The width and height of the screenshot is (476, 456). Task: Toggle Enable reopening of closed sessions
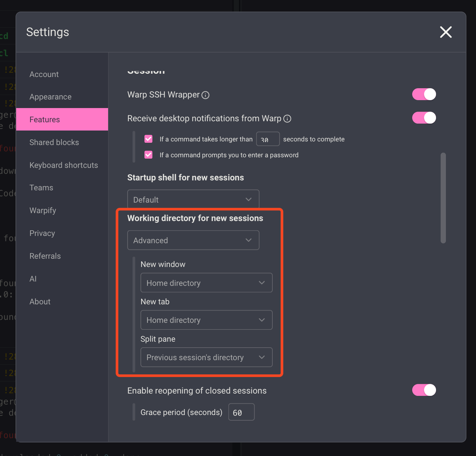[x=424, y=390]
